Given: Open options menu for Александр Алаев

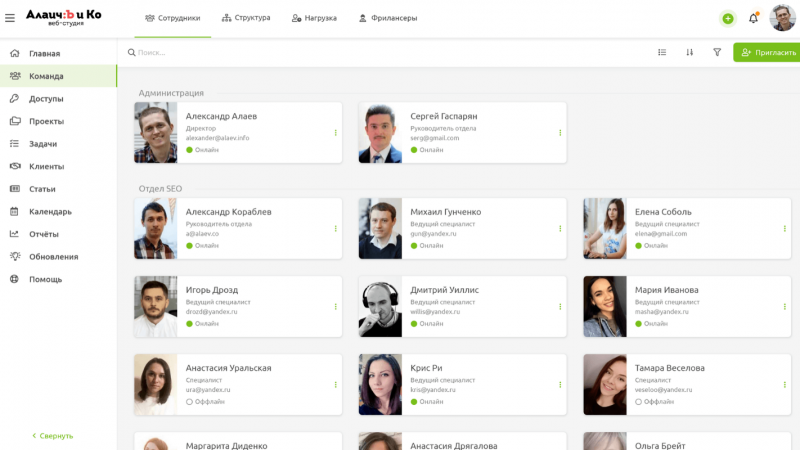Looking at the screenshot, I should [335, 132].
